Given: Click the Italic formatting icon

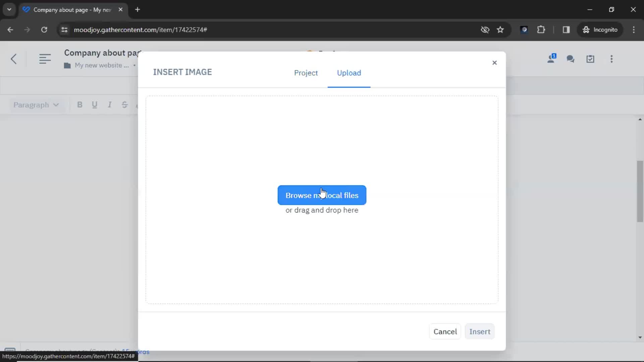Looking at the screenshot, I should point(109,105).
